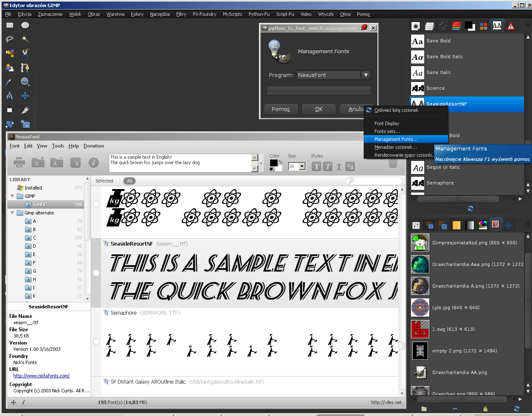532x416 pixels.
Task: Select the Ellipse Select tool
Action: [x=25, y=25]
